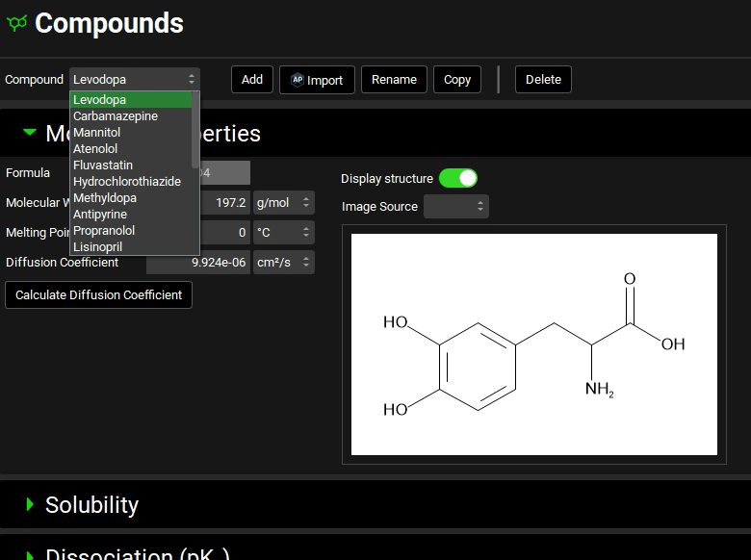Click Calculate Diffusion Coefficient button

98,295
